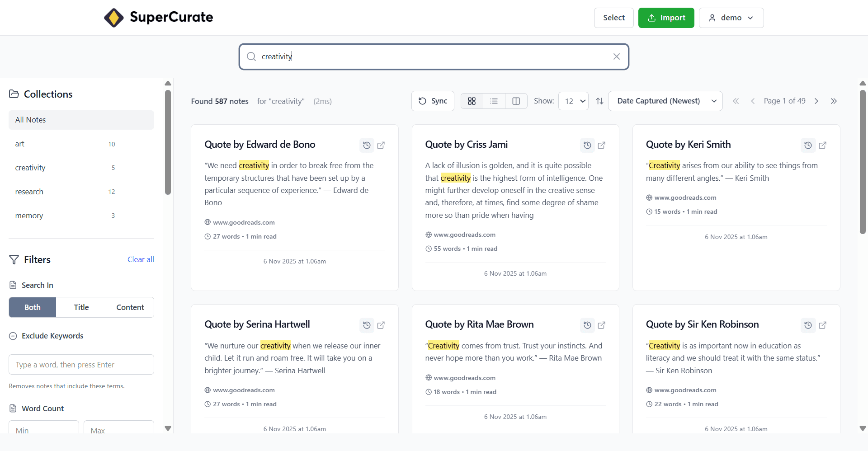Toggle the sort direction arrows
The image size is (868, 451).
600,101
